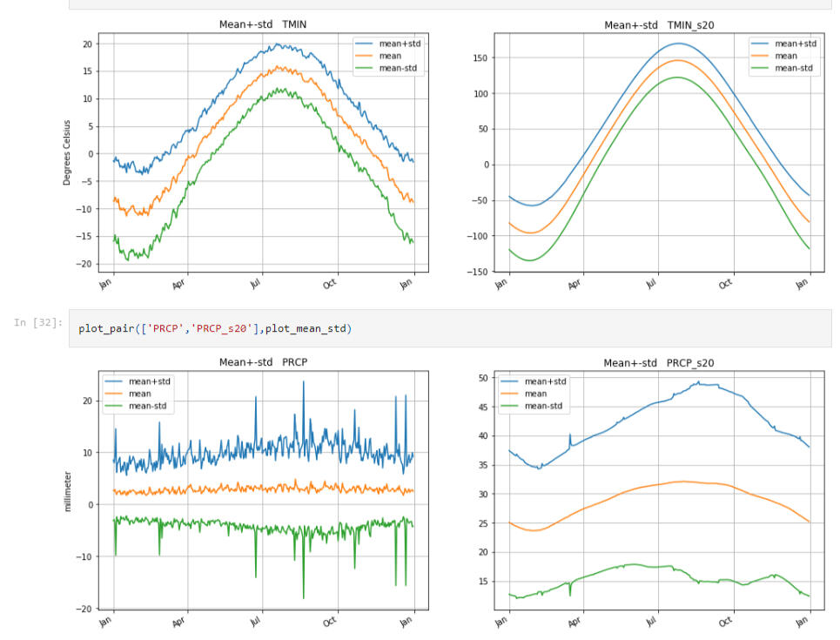Click the 'millimeter' y-axis label

[67, 489]
